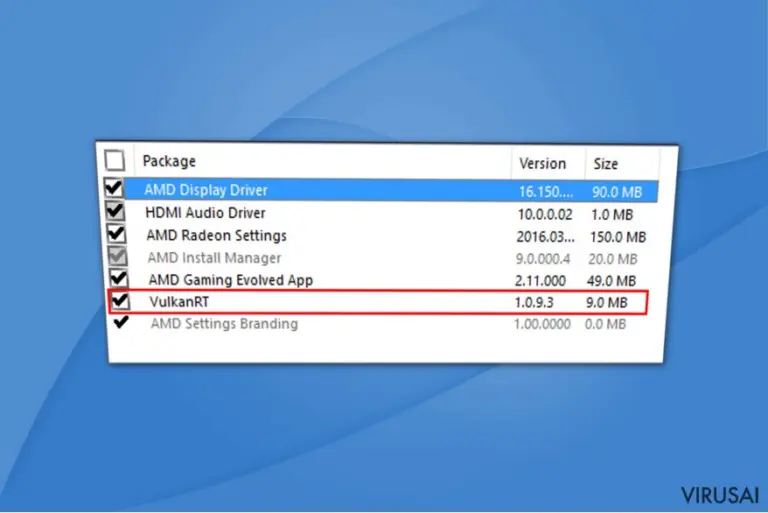Click the AMD Settings Branding checkmark

pyautogui.click(x=121, y=322)
